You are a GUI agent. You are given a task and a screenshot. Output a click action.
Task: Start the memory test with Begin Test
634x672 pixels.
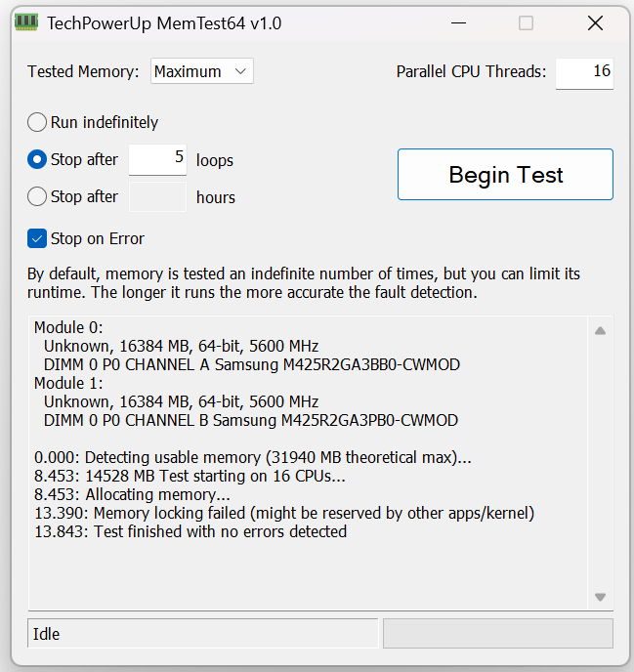(505, 175)
